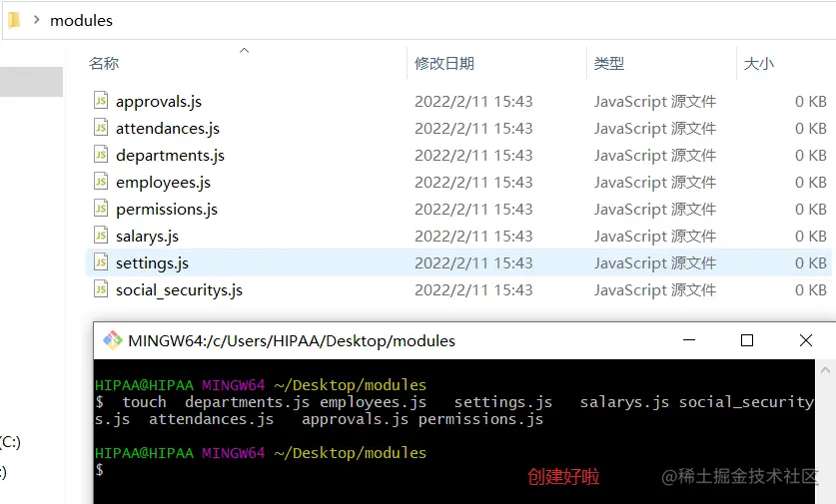836x504 pixels.
Task: Click the modified date of social_securitys.js
Action: tap(473, 289)
